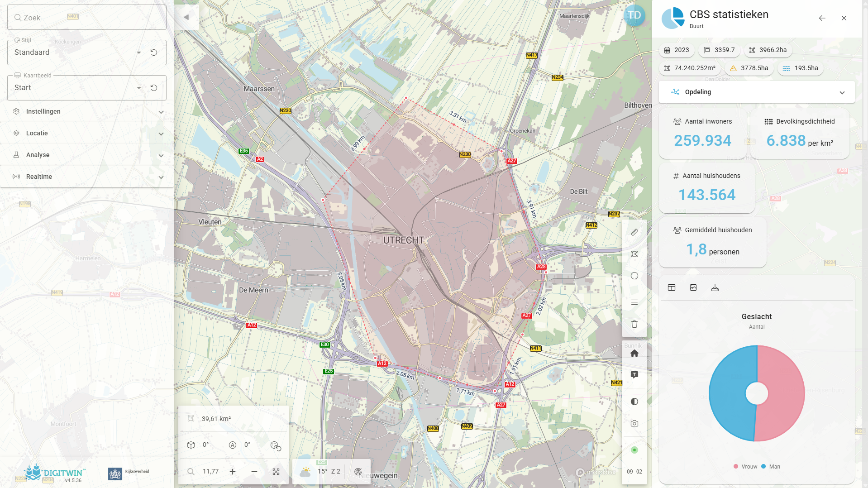The height and width of the screenshot is (488, 868).
Task: Download chart data via download icon
Action: click(x=715, y=287)
